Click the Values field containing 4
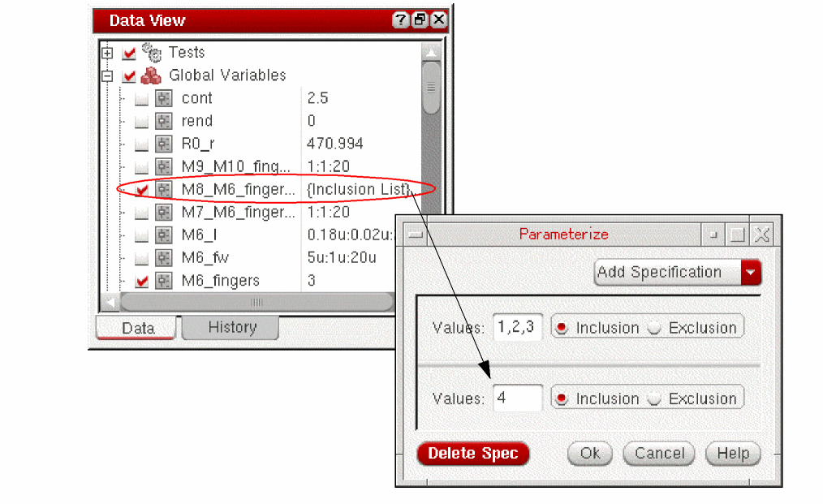The height and width of the screenshot is (504, 823). coord(518,398)
